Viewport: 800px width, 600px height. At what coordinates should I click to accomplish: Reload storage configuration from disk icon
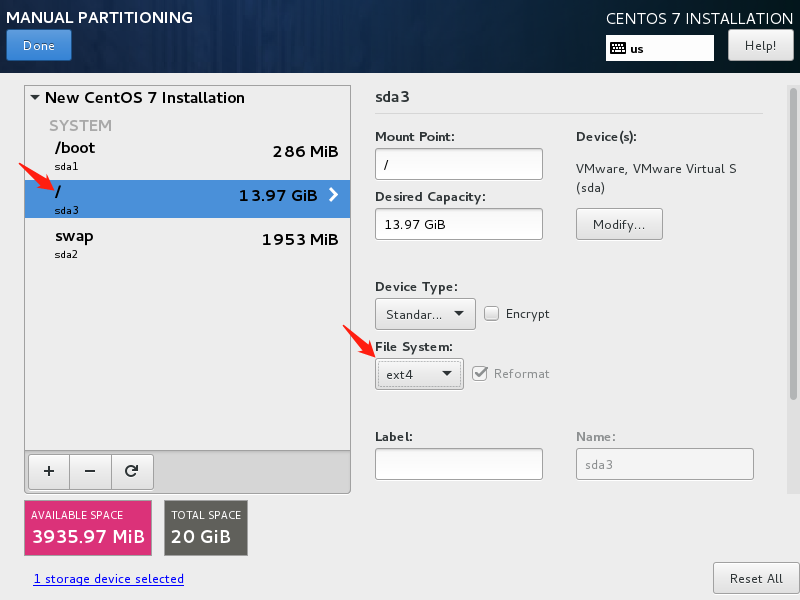[x=132, y=471]
